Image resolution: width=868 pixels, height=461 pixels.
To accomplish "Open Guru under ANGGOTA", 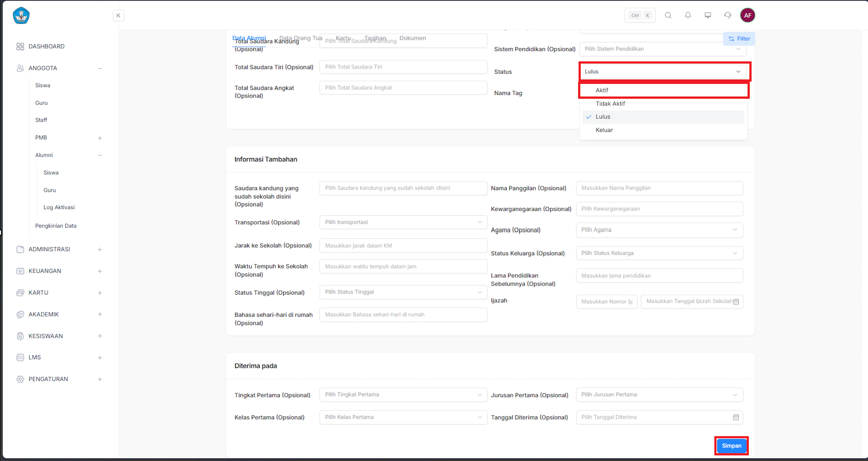I will (41, 103).
